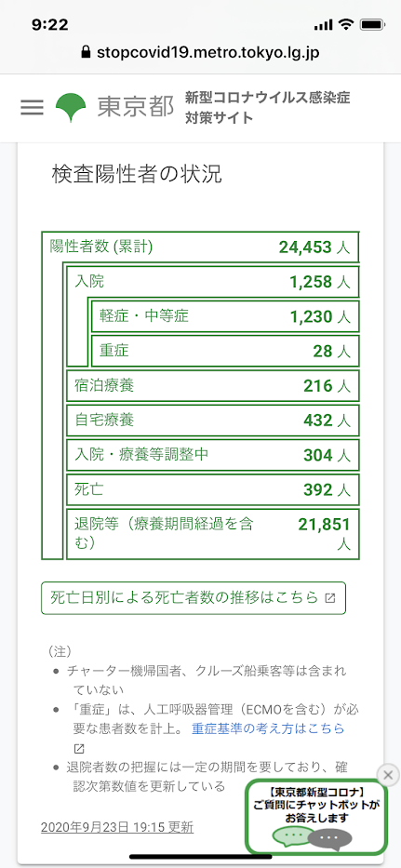Open 重症基準の考え方はこちら link
The image size is (401, 868).
pos(268,728)
